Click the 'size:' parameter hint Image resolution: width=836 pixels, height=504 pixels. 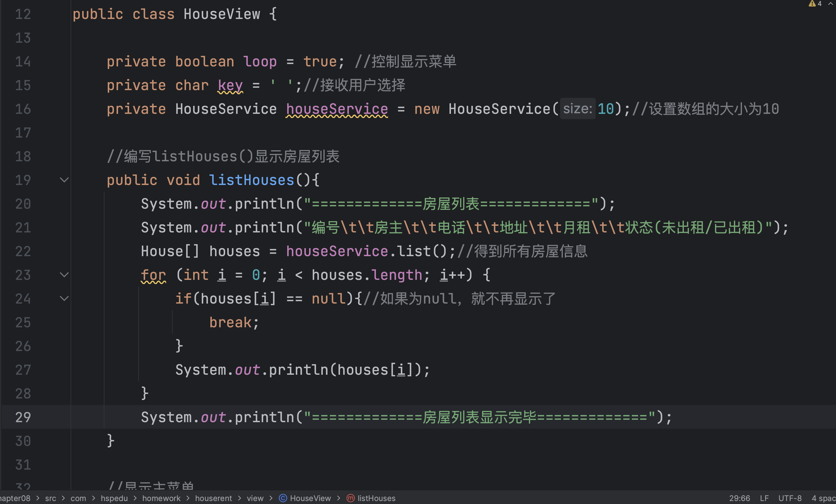578,109
